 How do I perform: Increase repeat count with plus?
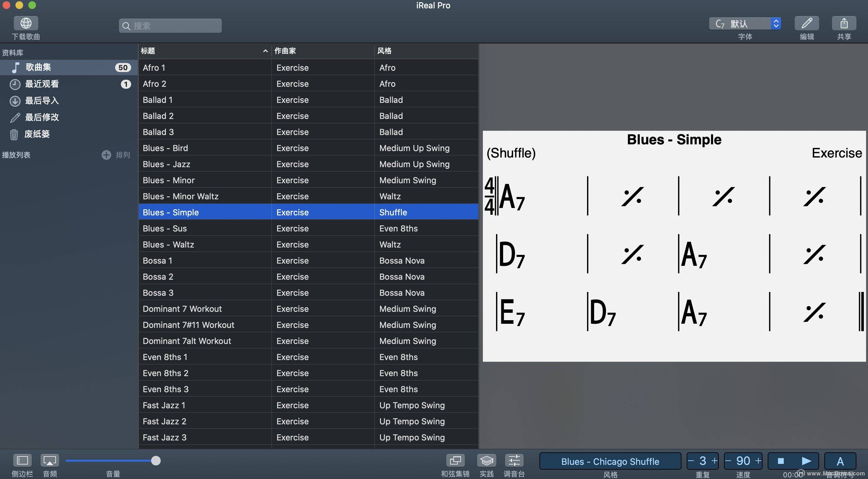(x=714, y=460)
